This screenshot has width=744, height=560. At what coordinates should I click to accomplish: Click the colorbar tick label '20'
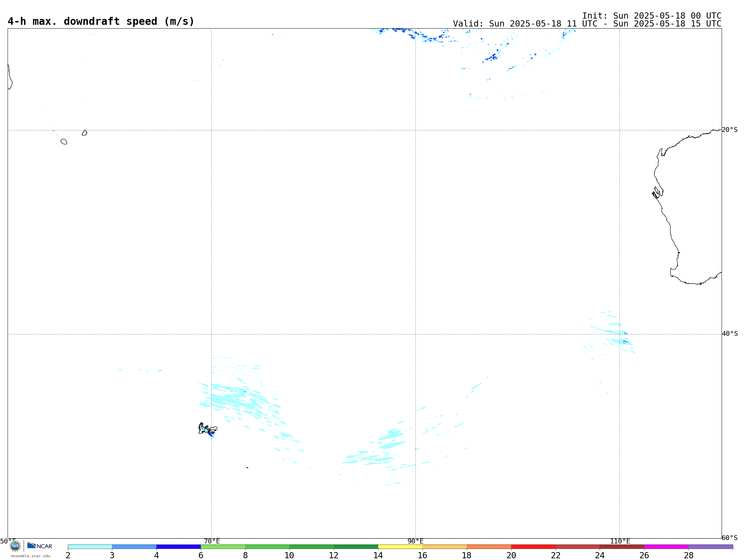pos(511,555)
